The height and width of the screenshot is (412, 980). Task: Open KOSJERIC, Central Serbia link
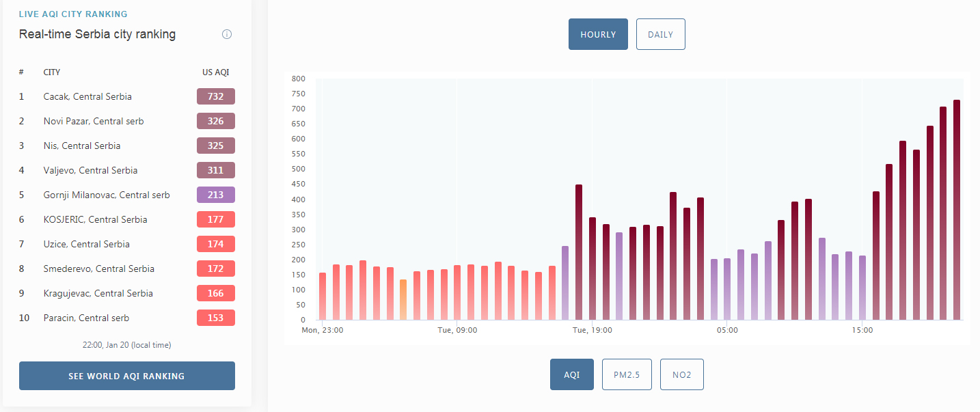(95, 219)
